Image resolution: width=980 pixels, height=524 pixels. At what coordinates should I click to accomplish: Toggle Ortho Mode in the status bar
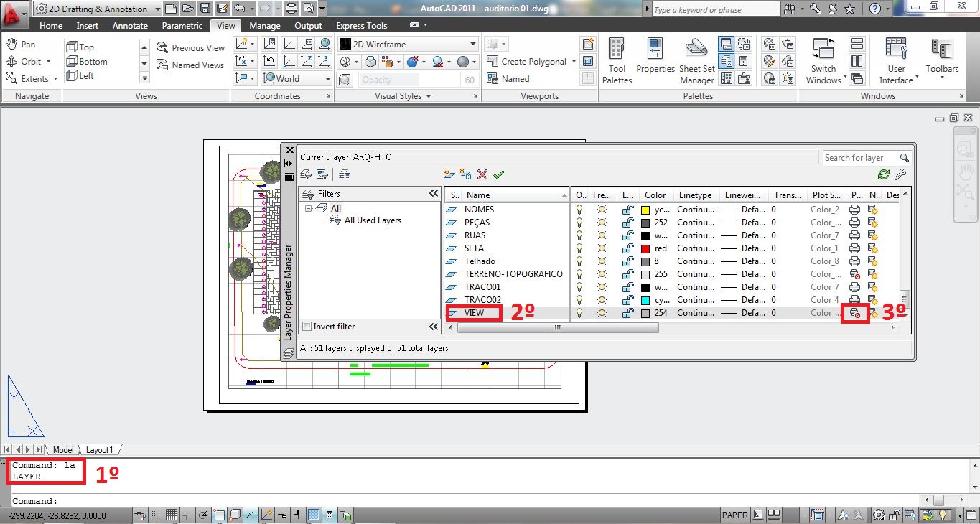[x=187, y=515]
